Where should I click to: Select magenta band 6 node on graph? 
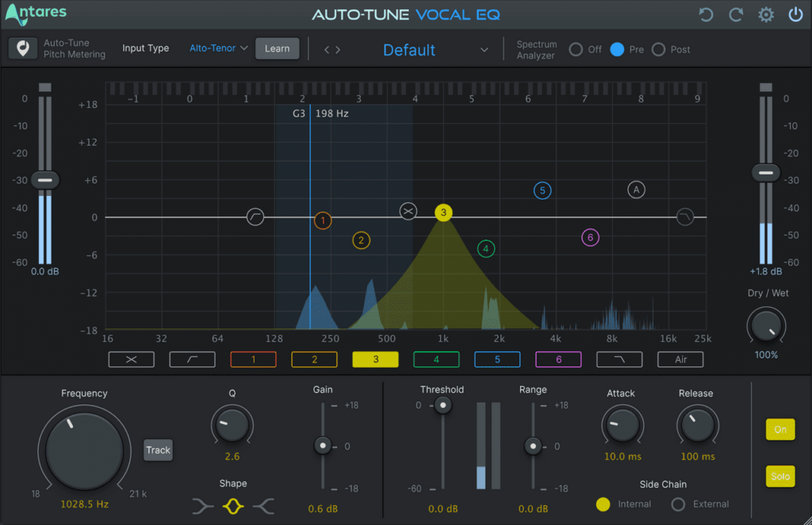point(590,238)
